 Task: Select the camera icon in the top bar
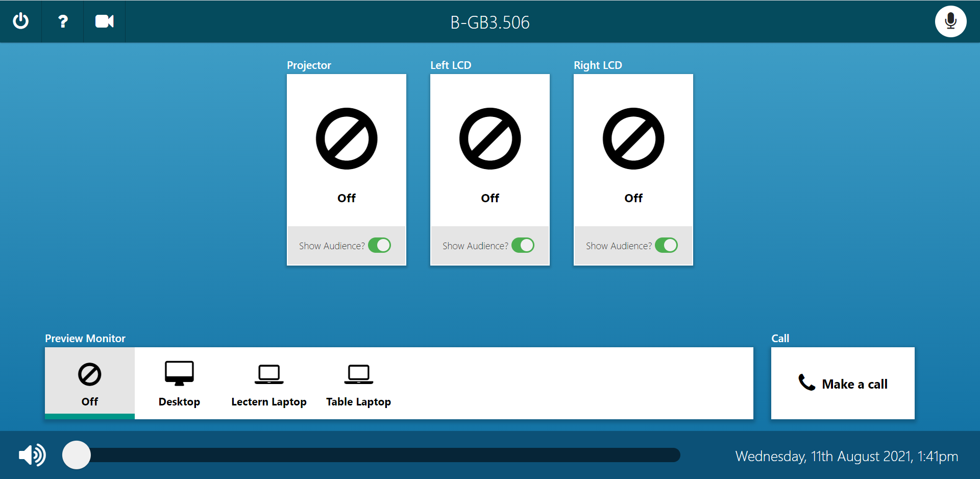[104, 21]
